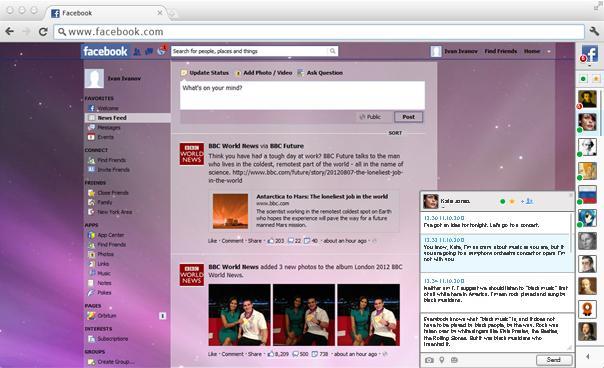Click Comment link under photo album post
The width and height of the screenshot is (604, 368).
pyautogui.click(x=232, y=354)
